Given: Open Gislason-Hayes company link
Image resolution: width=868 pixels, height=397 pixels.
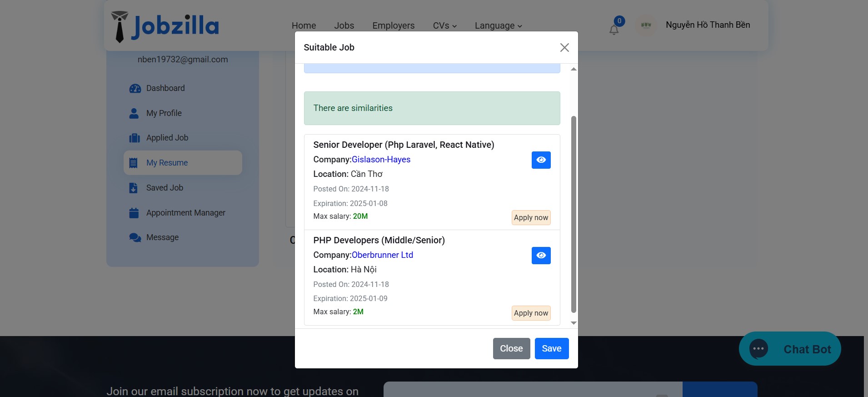Looking at the screenshot, I should [x=381, y=160].
